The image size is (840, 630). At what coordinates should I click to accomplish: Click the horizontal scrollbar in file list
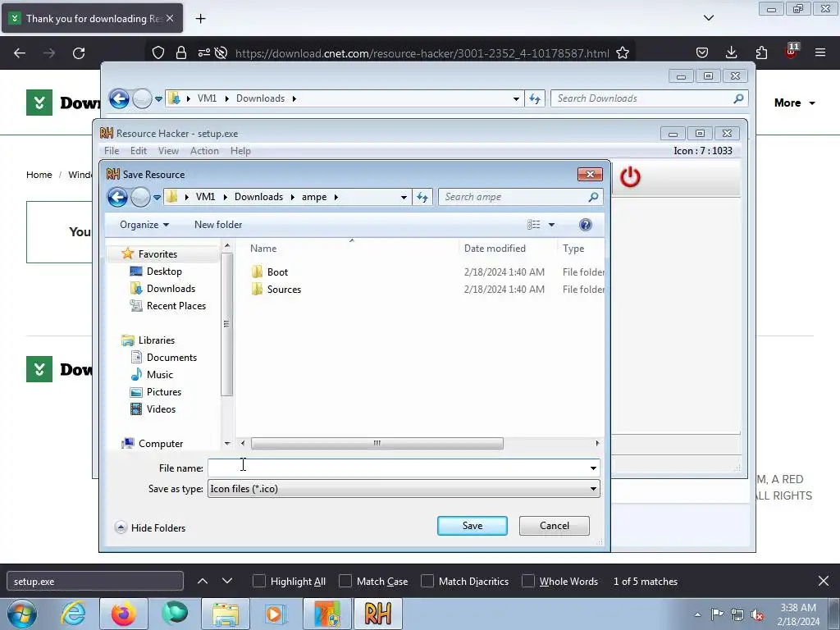click(x=377, y=443)
